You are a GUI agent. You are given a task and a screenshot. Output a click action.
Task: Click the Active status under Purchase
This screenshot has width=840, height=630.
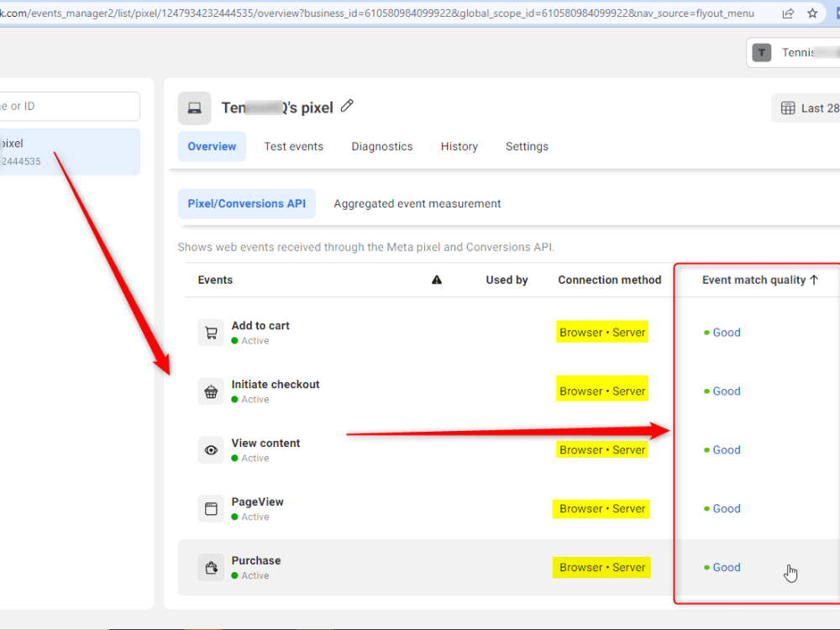pyautogui.click(x=250, y=575)
